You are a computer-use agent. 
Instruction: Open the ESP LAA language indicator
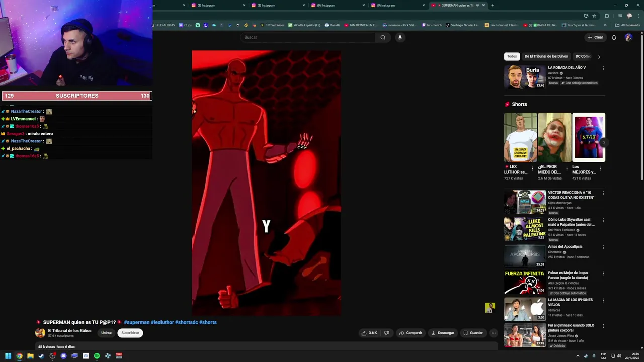click(x=603, y=356)
